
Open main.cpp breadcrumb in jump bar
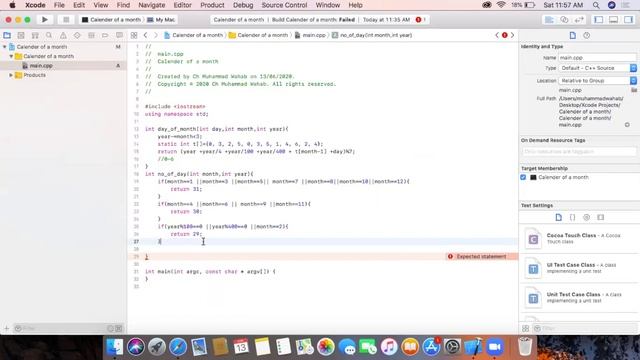tap(310, 36)
